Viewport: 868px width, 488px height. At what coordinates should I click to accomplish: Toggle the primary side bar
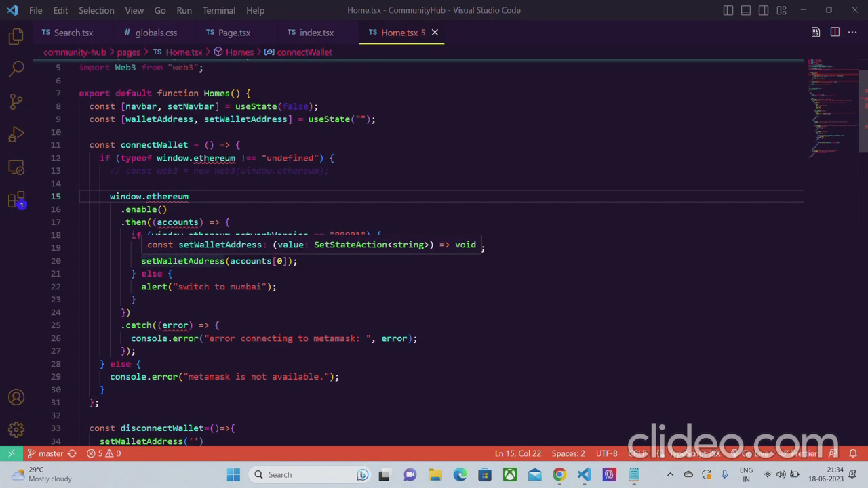(728, 10)
